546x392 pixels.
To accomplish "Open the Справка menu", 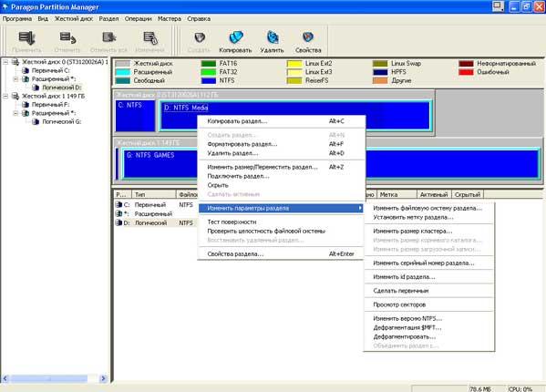I will (x=199, y=19).
